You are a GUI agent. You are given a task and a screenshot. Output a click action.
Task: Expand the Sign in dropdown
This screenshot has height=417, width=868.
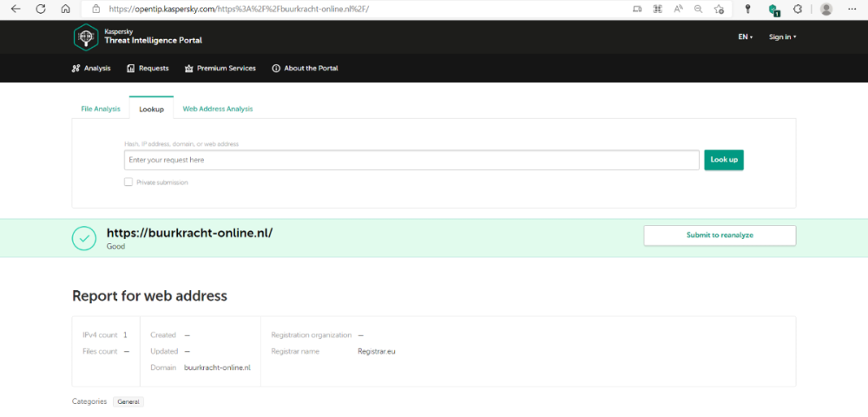pyautogui.click(x=782, y=37)
